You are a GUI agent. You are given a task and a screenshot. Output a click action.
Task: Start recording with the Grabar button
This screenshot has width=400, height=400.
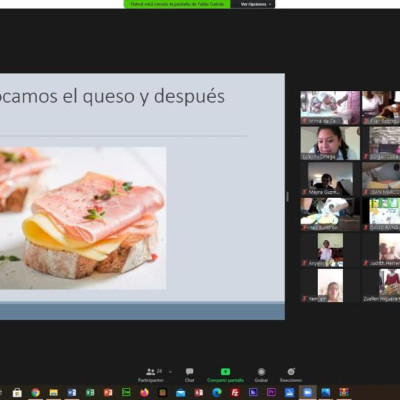pos(261,375)
